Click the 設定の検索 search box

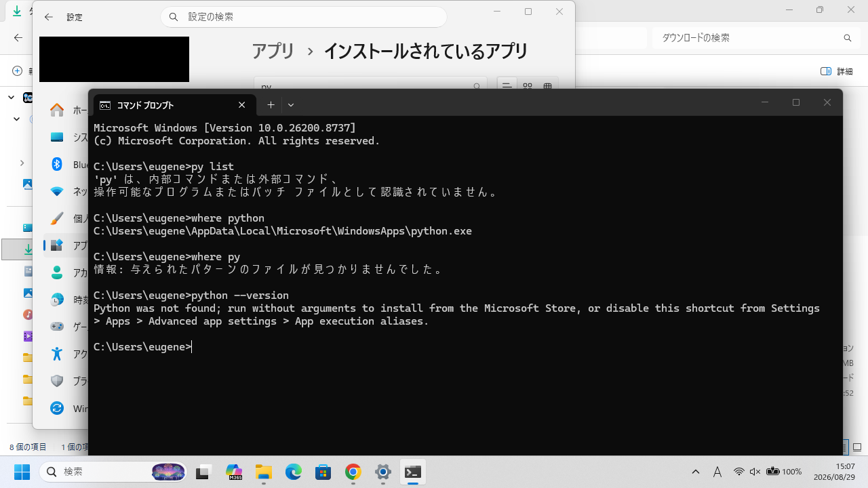pos(304,17)
